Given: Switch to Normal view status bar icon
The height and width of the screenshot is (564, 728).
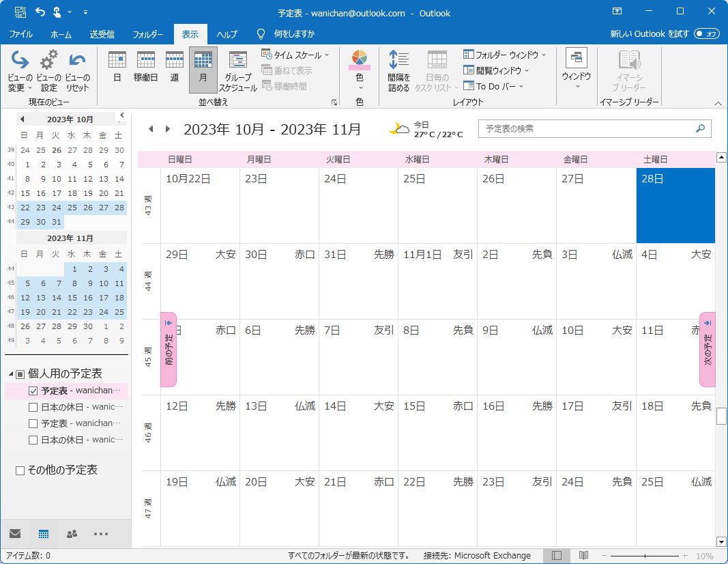Looking at the screenshot, I should [x=557, y=556].
